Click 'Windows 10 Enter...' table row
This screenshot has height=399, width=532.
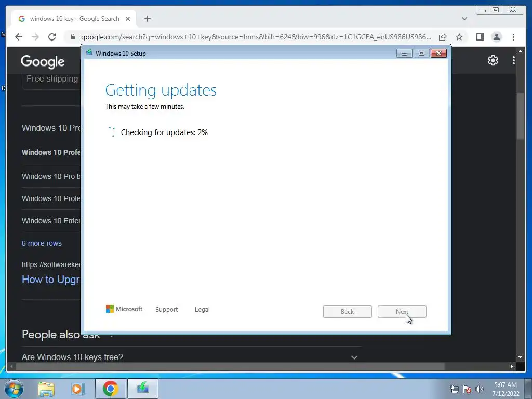(51, 221)
